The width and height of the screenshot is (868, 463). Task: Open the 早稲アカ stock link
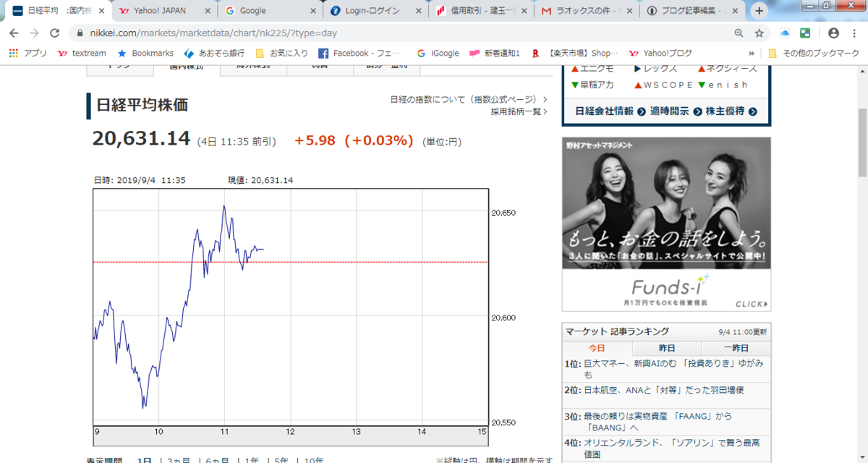click(592, 85)
